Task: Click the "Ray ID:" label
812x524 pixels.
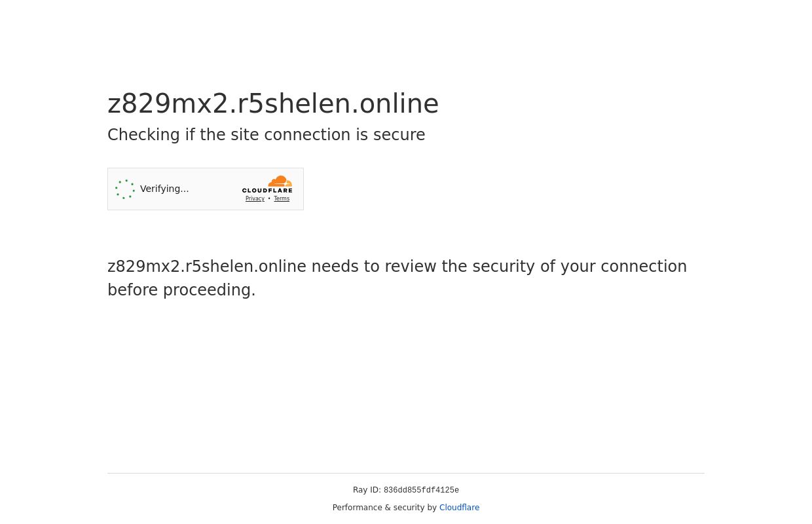Action: [367, 490]
